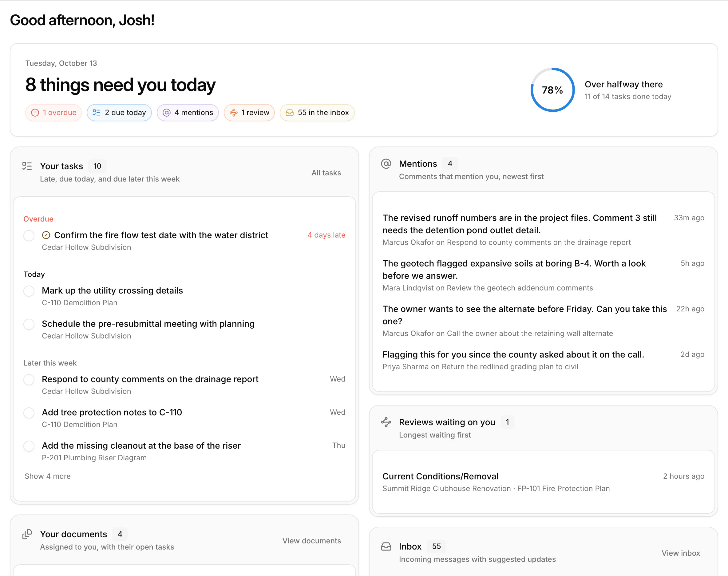Click the @ icon beside the Mentions heading
This screenshot has width=728, height=576.
click(x=386, y=164)
